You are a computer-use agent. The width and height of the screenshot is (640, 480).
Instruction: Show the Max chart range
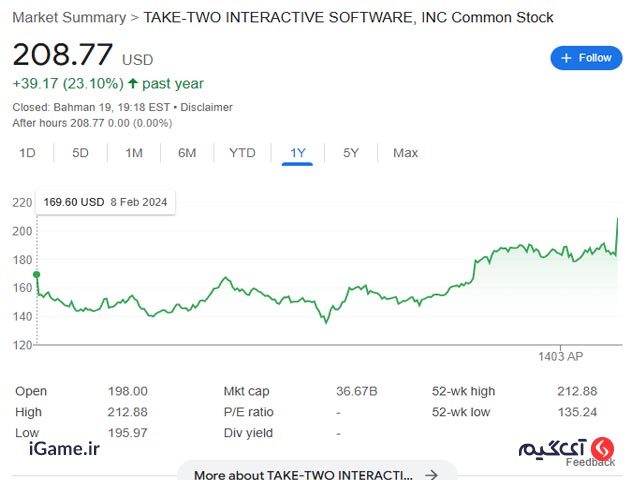pyautogui.click(x=405, y=153)
